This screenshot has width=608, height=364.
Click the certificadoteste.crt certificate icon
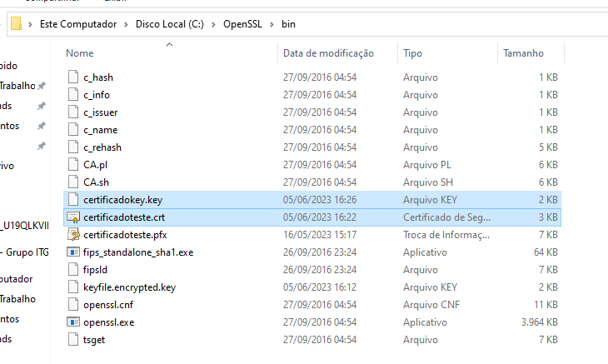[73, 217]
